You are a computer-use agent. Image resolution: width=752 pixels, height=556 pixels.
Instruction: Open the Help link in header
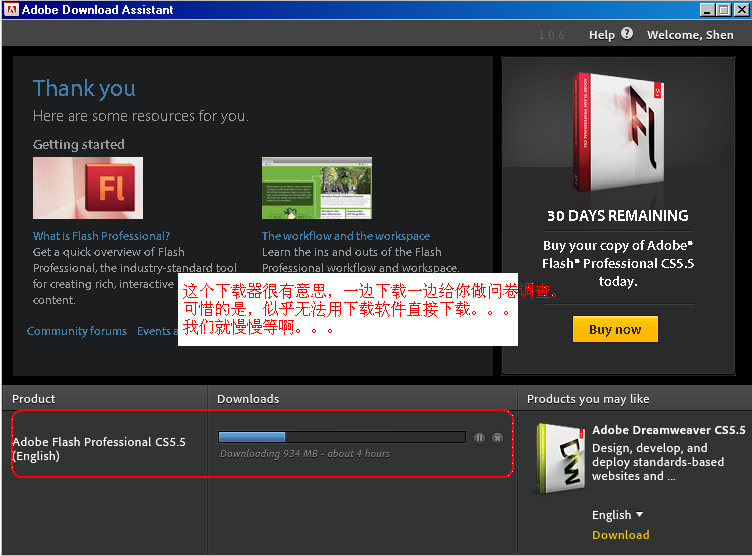click(601, 35)
